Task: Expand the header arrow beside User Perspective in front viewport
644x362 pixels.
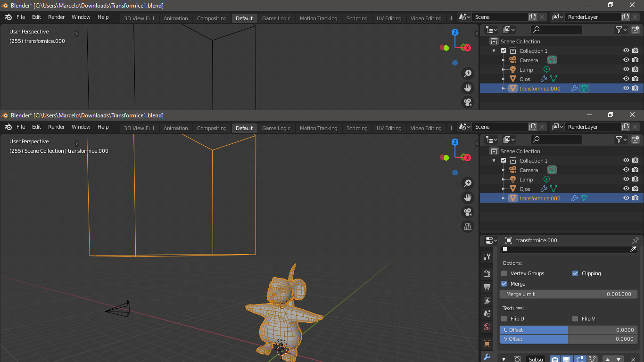Action: [77, 143]
